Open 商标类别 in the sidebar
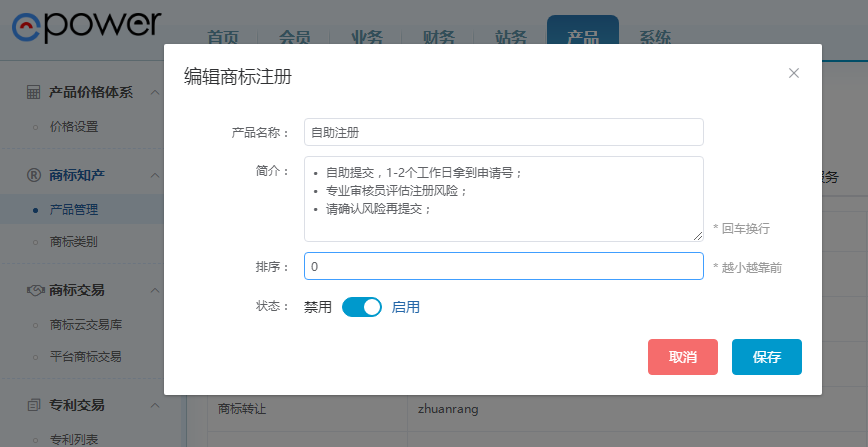The width and height of the screenshot is (868, 447). (74, 242)
